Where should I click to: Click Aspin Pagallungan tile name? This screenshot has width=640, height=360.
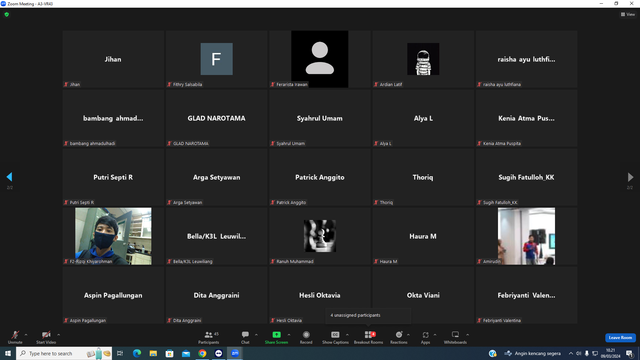pos(113,296)
